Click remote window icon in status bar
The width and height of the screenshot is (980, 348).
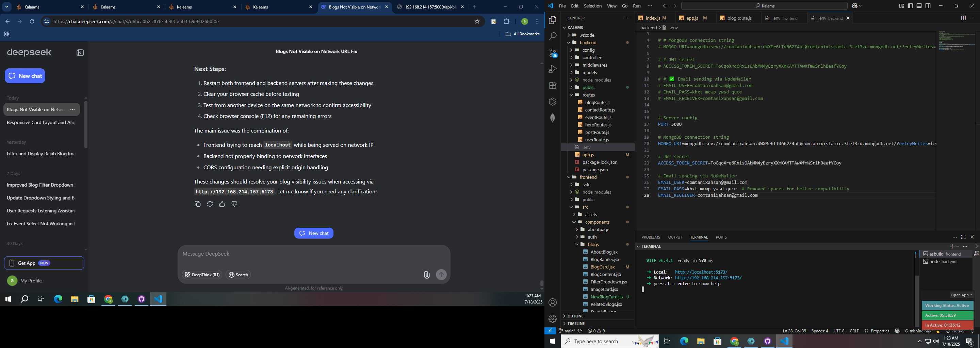(x=550, y=331)
